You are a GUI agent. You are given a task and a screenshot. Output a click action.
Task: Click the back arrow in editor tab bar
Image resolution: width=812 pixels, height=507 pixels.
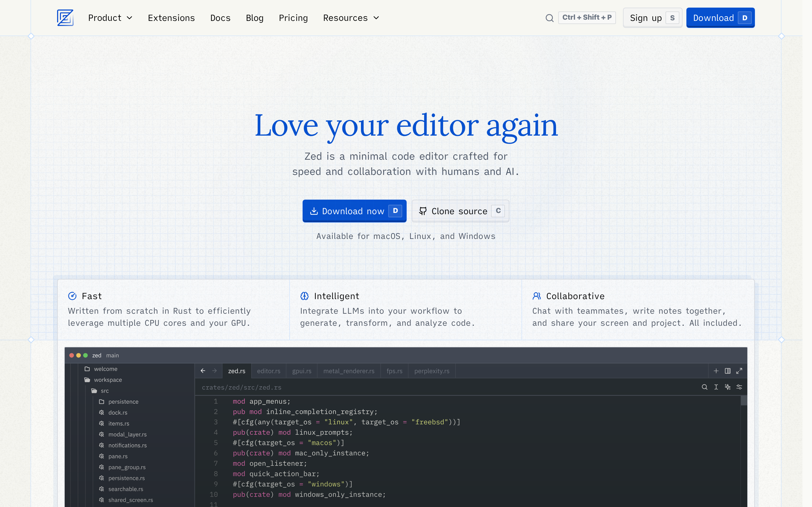[203, 371]
